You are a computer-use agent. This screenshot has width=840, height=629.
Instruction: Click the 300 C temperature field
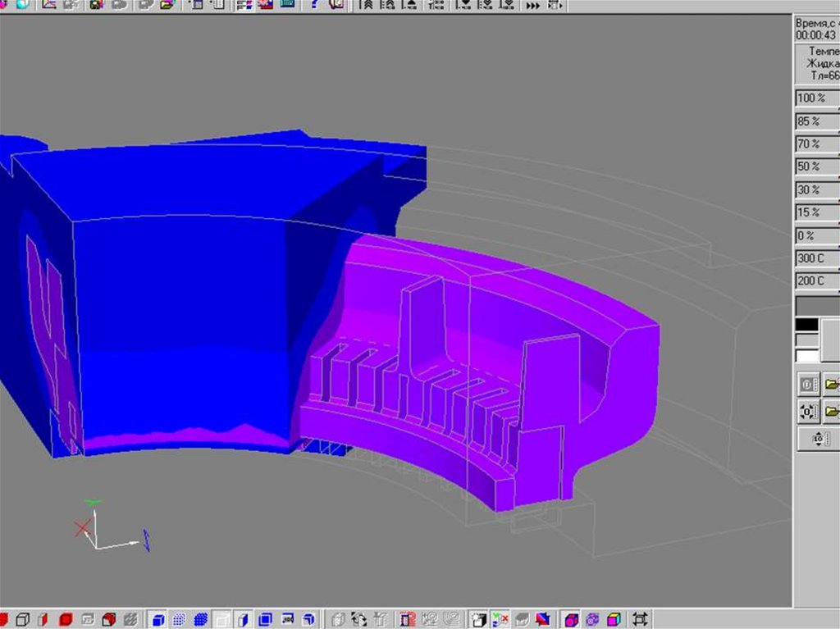(817, 259)
